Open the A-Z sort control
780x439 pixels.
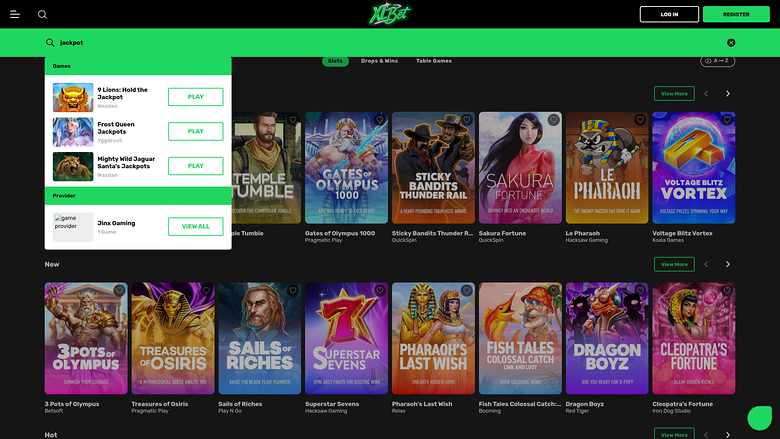(717, 61)
